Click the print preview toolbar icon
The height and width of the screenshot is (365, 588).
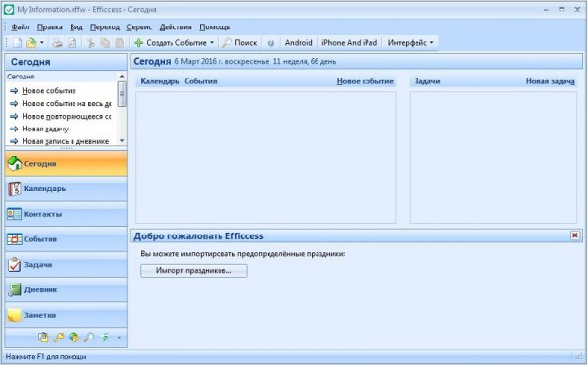72,43
